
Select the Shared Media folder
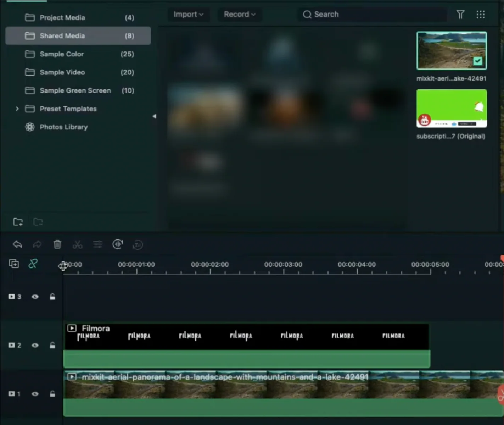pos(78,35)
